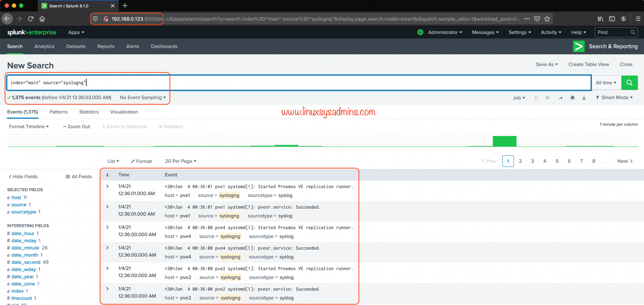Stop the search job

coord(548,97)
